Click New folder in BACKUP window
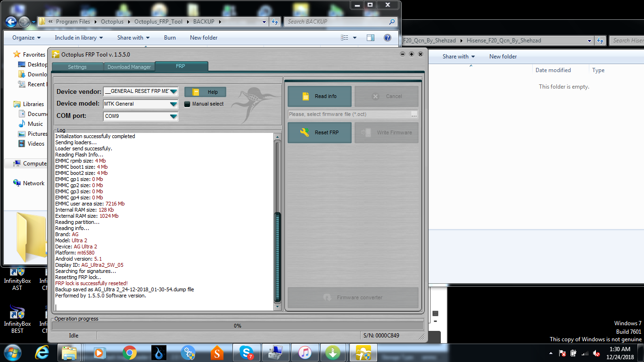Screen dimensions: 644x362 click(x=204, y=38)
